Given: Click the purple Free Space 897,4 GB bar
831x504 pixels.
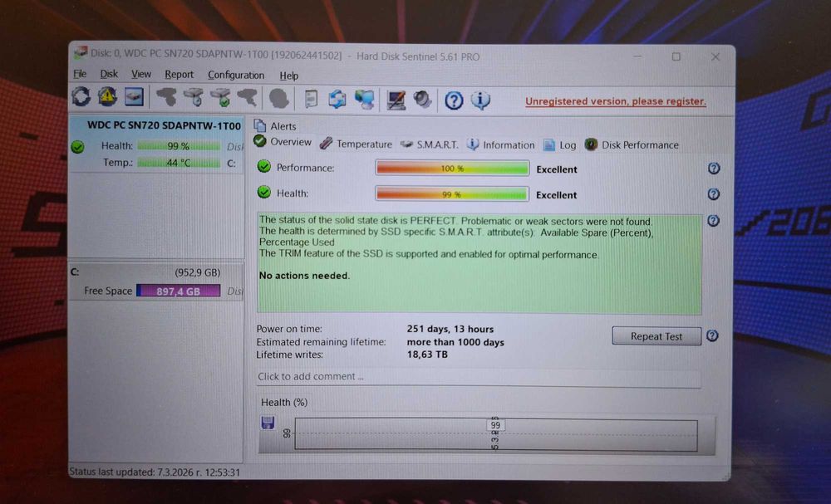Looking at the screenshot, I should (179, 291).
